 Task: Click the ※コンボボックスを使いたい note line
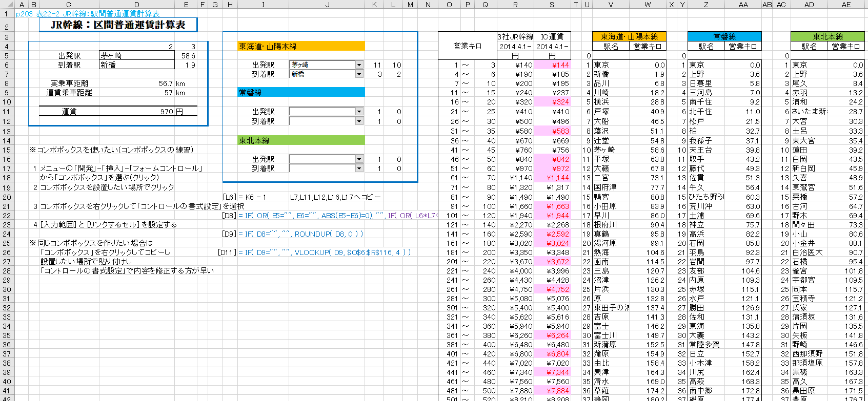(111, 150)
